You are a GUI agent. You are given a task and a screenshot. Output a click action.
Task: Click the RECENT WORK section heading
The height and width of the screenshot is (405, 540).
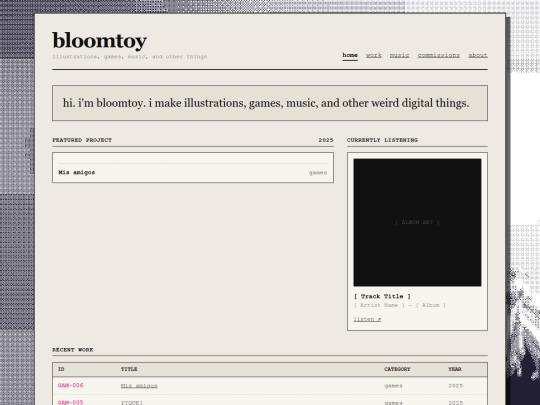(73, 350)
